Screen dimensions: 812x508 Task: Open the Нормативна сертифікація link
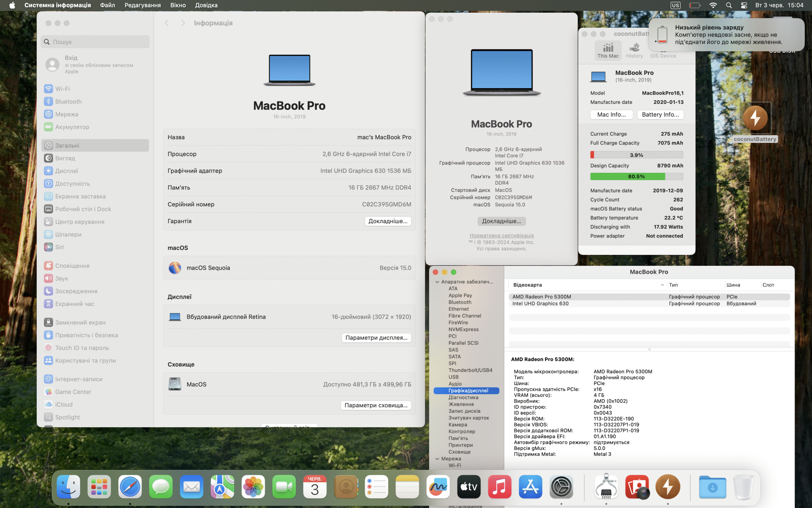[x=501, y=236]
